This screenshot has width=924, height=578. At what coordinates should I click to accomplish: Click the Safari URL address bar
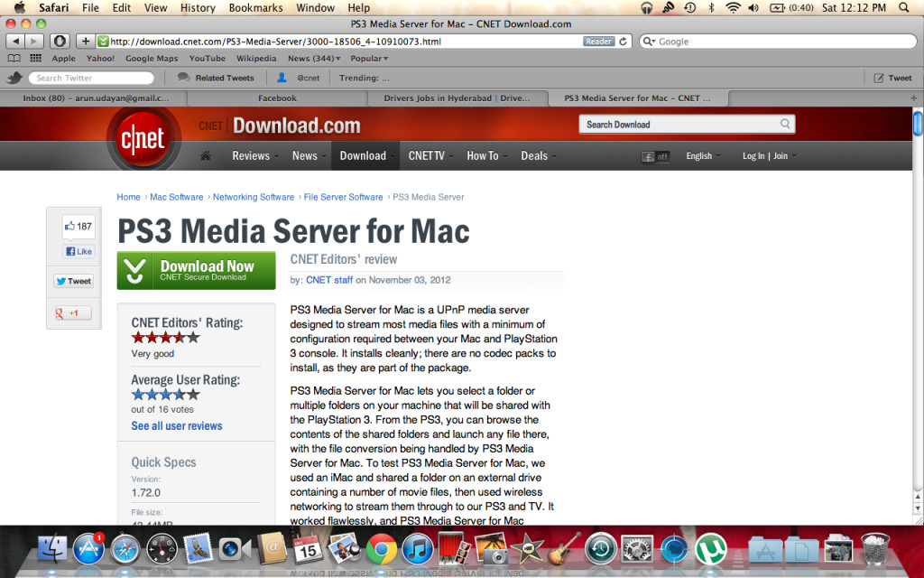[x=345, y=42]
